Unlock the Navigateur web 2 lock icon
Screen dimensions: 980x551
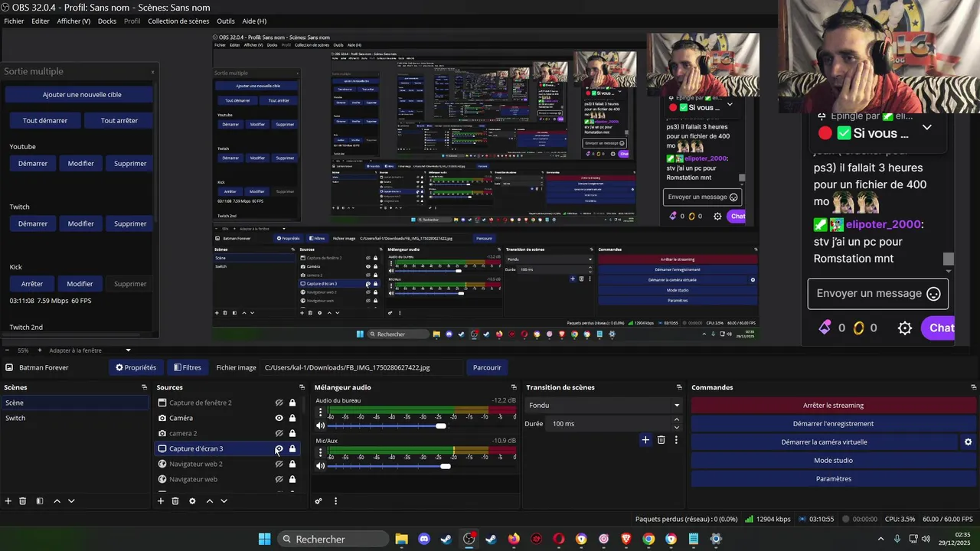click(x=292, y=464)
